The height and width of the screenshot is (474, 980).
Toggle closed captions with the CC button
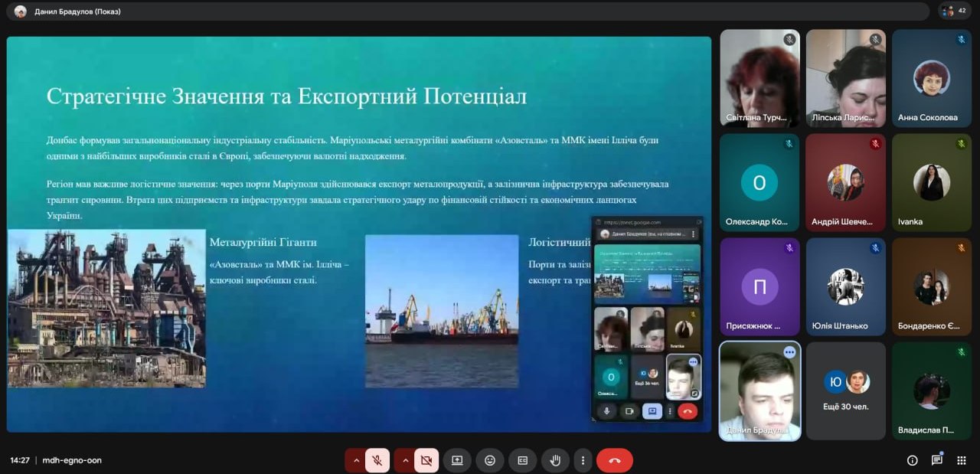[x=523, y=460]
